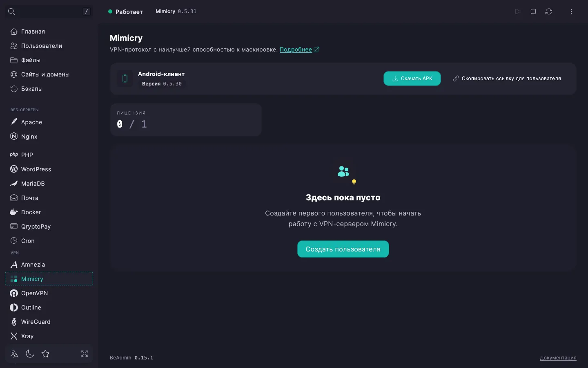Click the stop service square icon
Screen dimensions: 588x368
[x=533, y=11]
